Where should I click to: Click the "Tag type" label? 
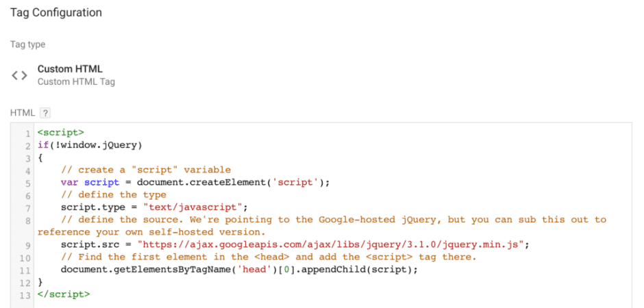tap(27, 44)
